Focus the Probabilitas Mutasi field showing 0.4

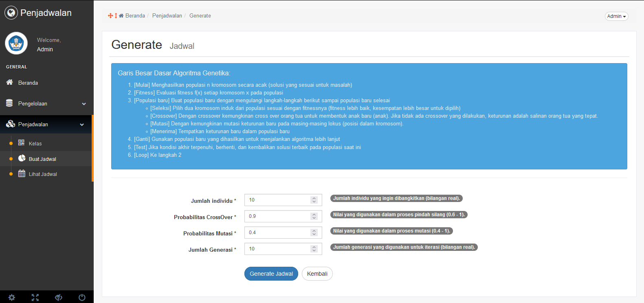pyautogui.click(x=283, y=233)
